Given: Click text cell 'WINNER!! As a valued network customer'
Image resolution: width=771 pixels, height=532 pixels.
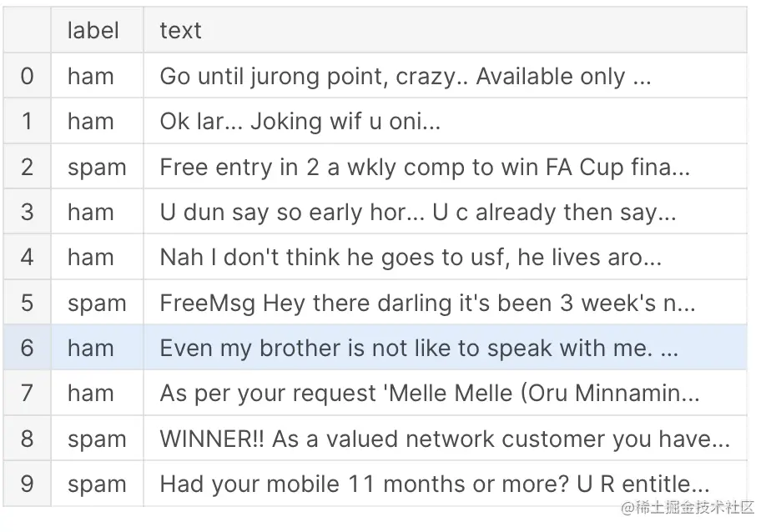Looking at the screenshot, I should coord(445,438).
